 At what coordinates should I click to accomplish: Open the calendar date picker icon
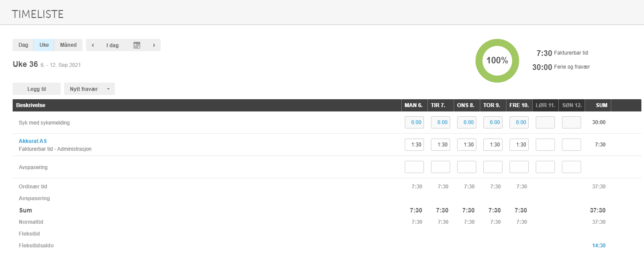[x=137, y=45]
